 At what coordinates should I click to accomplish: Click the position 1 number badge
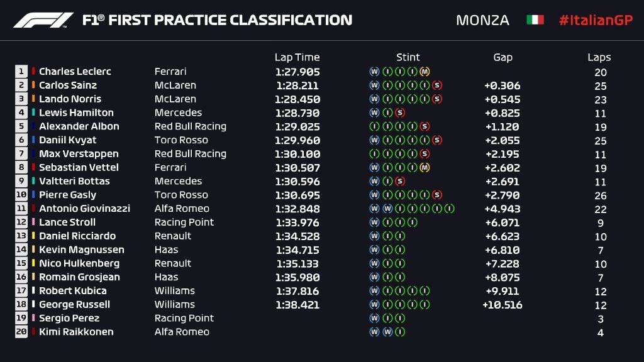(21, 72)
